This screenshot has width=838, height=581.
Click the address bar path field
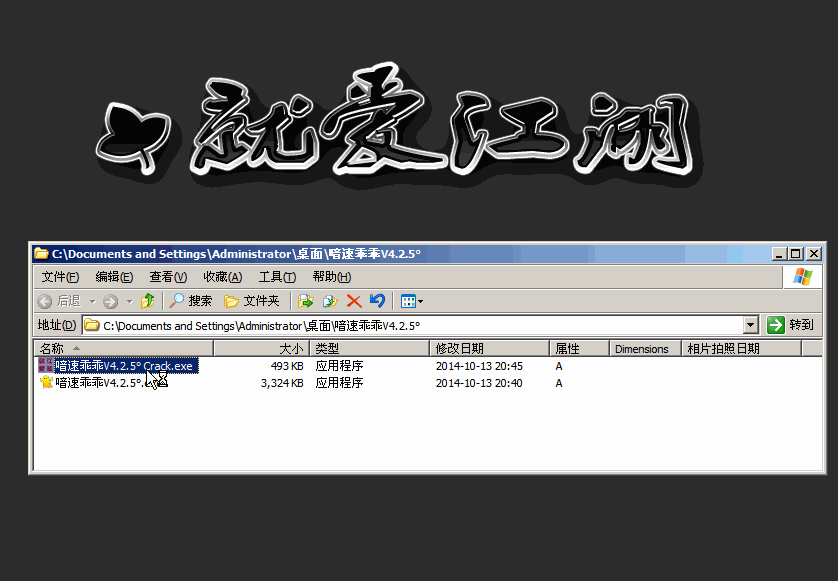(413, 325)
